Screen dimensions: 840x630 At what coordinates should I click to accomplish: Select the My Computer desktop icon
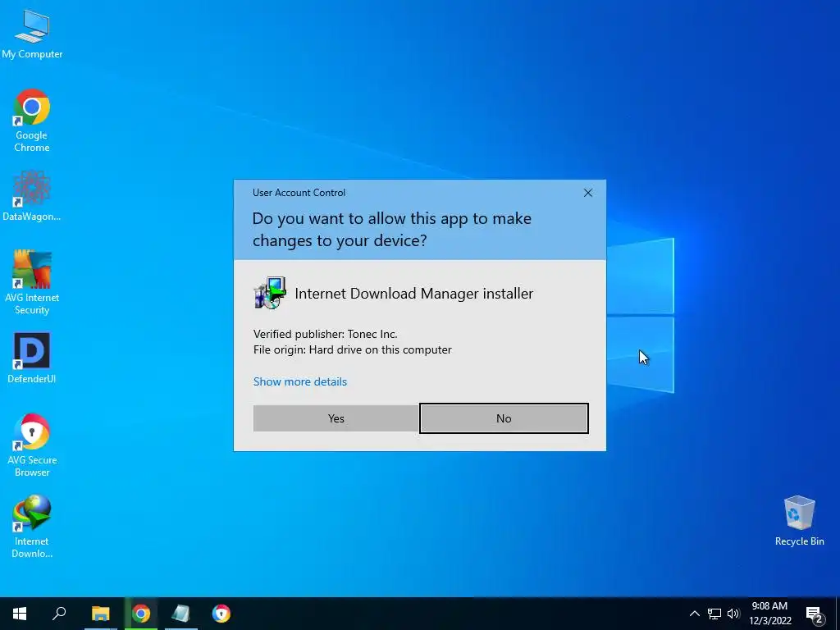(32, 34)
